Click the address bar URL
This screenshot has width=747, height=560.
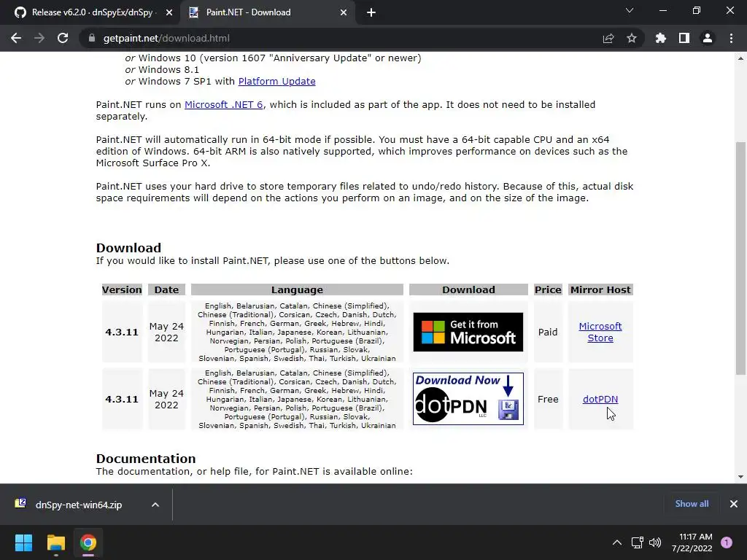click(166, 38)
